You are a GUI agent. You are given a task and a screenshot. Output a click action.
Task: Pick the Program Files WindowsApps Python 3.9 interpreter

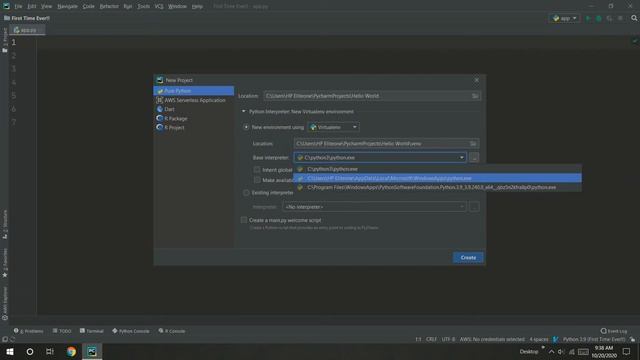(x=437, y=187)
